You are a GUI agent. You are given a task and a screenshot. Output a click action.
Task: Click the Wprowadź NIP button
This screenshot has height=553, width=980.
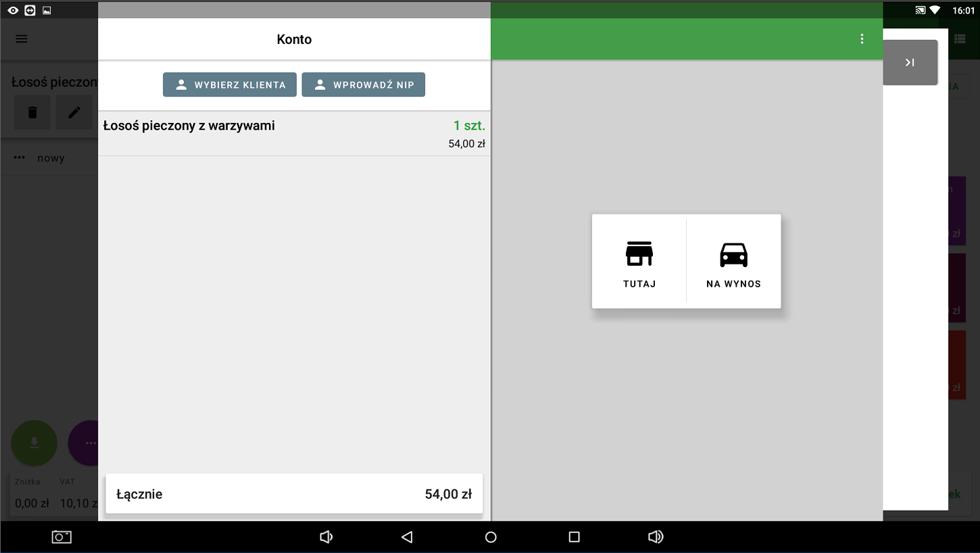[x=363, y=85]
